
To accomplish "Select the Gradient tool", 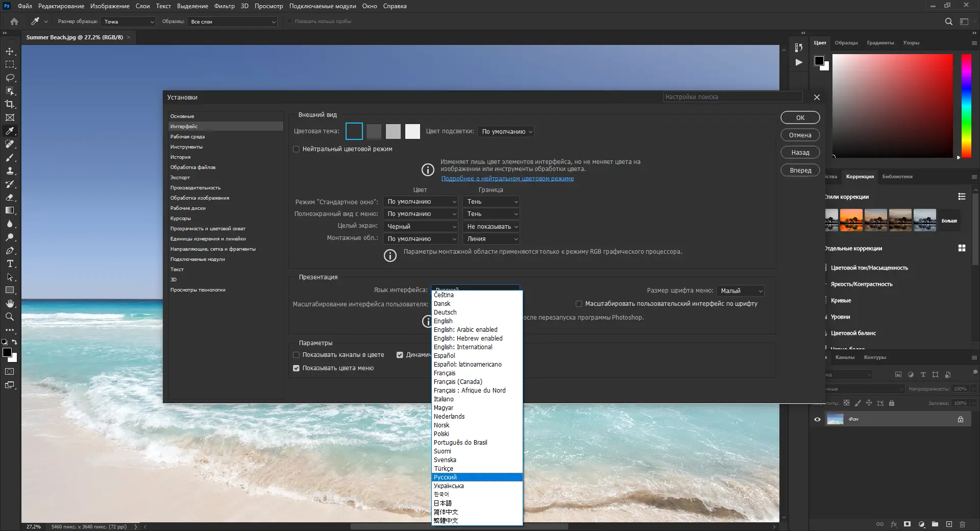I will coord(10,210).
